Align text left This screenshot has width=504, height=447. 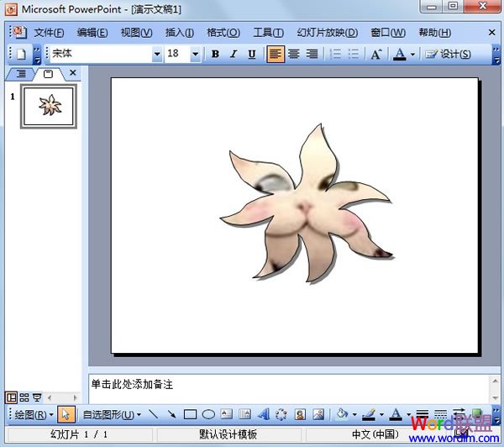click(x=276, y=54)
